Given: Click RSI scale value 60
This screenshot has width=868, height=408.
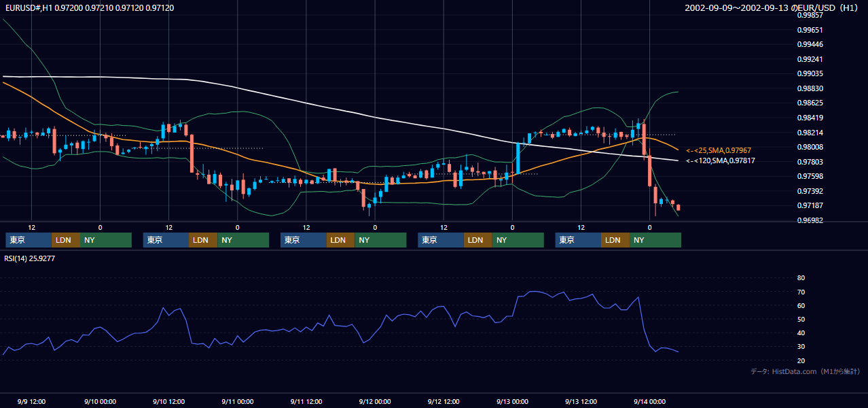Looking at the screenshot, I should (x=801, y=305).
